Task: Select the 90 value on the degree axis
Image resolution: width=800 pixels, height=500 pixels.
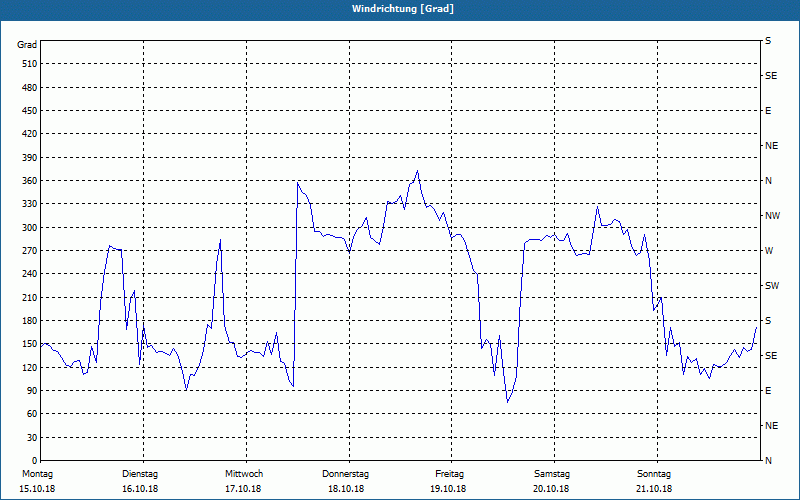Action: click(x=32, y=390)
